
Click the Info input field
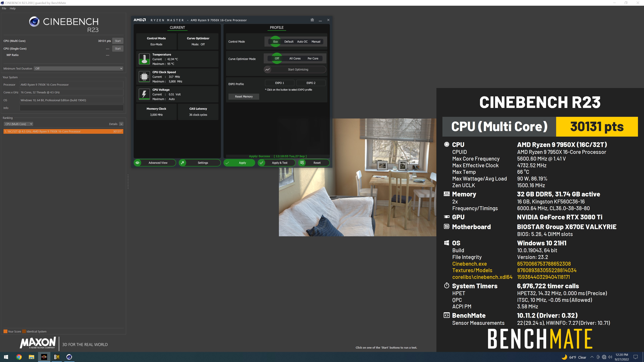click(x=71, y=108)
